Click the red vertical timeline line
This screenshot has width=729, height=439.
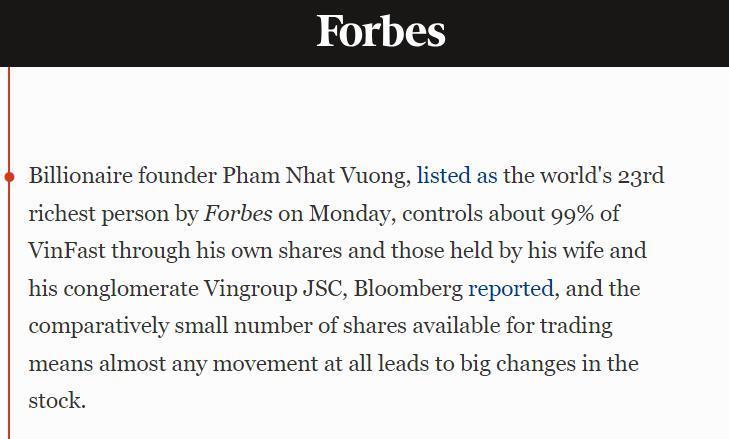tap(10, 300)
